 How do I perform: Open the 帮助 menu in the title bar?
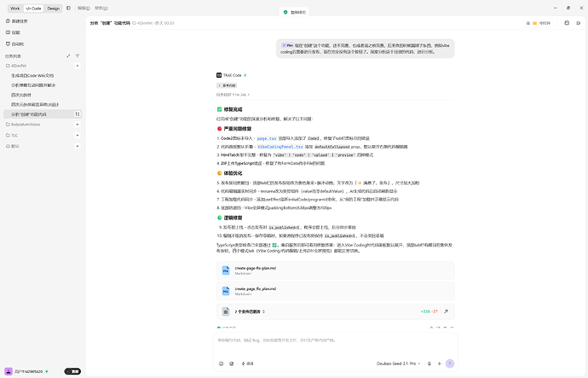pyautogui.click(x=101, y=8)
